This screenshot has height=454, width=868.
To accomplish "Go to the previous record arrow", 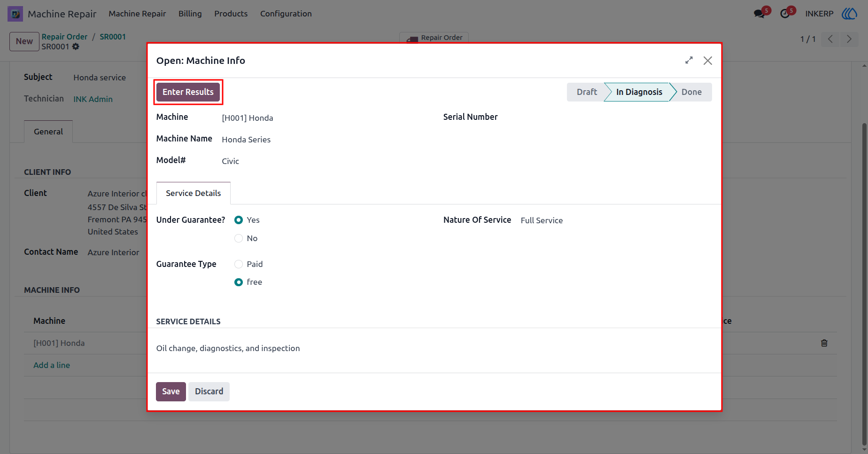I will click(x=830, y=39).
